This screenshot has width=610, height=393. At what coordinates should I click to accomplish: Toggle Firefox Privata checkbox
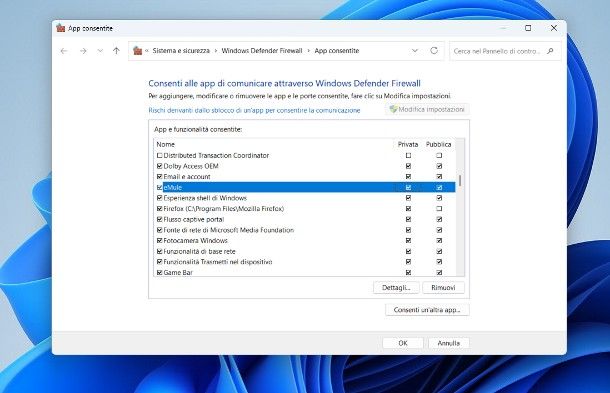[408, 209]
